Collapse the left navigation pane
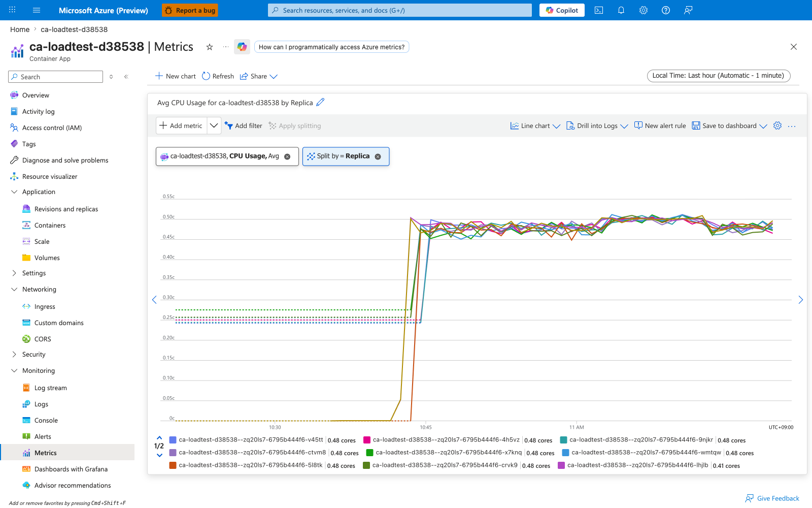 click(x=126, y=77)
